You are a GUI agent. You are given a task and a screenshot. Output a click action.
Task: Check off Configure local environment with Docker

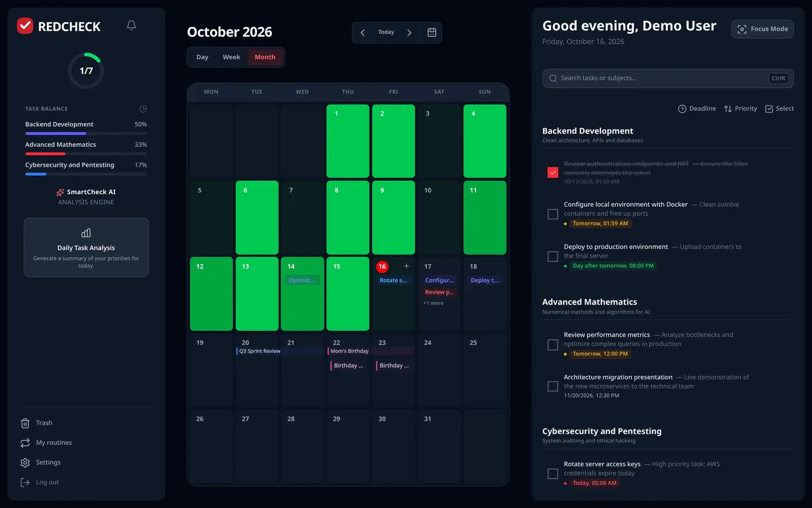click(x=553, y=214)
